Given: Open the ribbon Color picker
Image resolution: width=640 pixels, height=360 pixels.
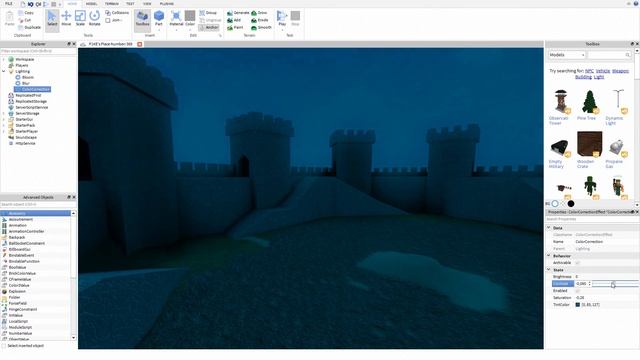Looking at the screenshot, I should [x=190, y=19].
